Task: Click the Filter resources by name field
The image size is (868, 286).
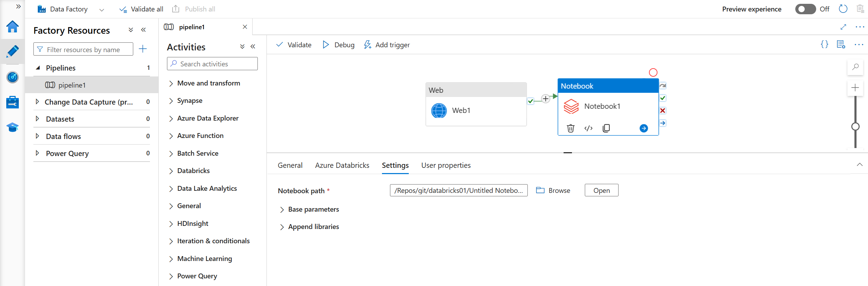Action: pos(83,49)
